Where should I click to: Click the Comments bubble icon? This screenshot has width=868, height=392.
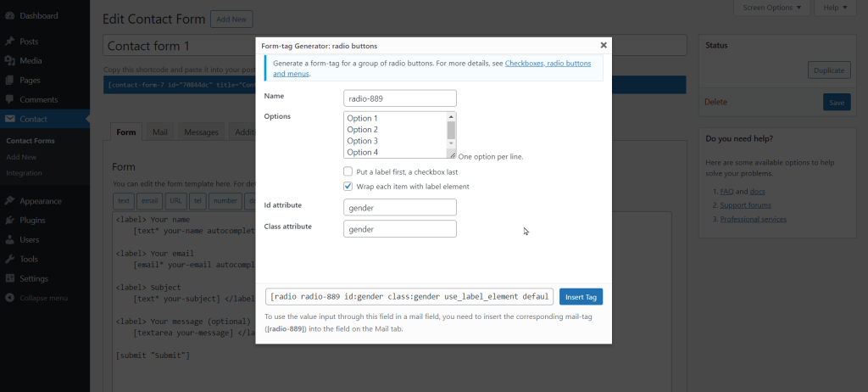click(x=9, y=100)
